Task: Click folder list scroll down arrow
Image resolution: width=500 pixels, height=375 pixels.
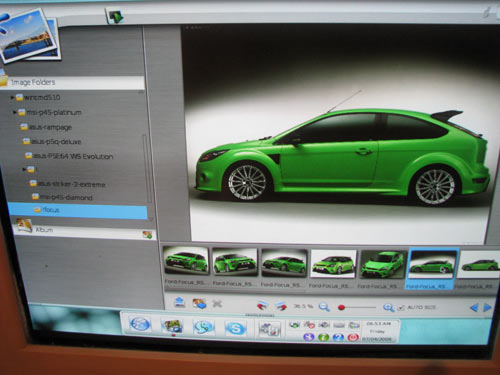Action: (x=151, y=219)
